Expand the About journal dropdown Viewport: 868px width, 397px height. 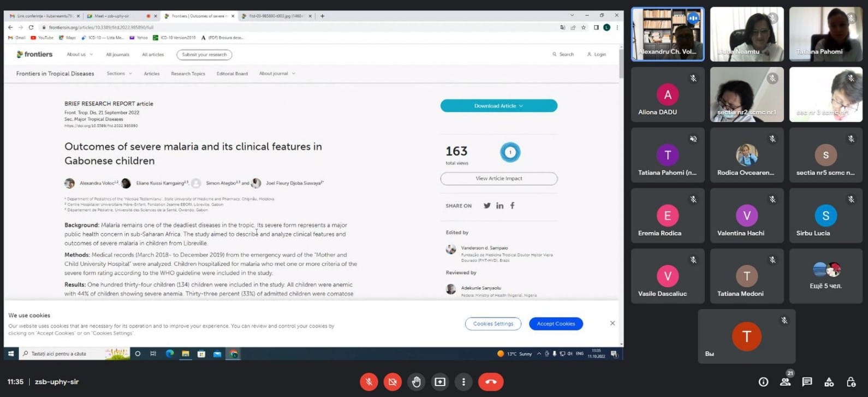tap(277, 74)
